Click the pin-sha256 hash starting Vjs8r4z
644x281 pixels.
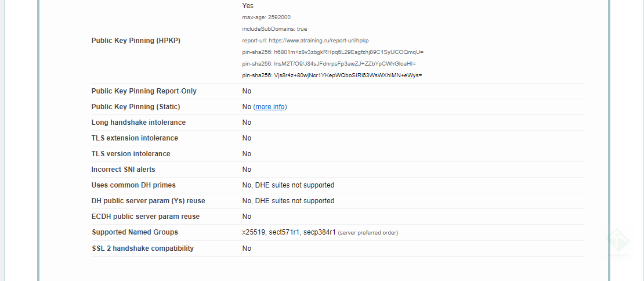(348, 75)
